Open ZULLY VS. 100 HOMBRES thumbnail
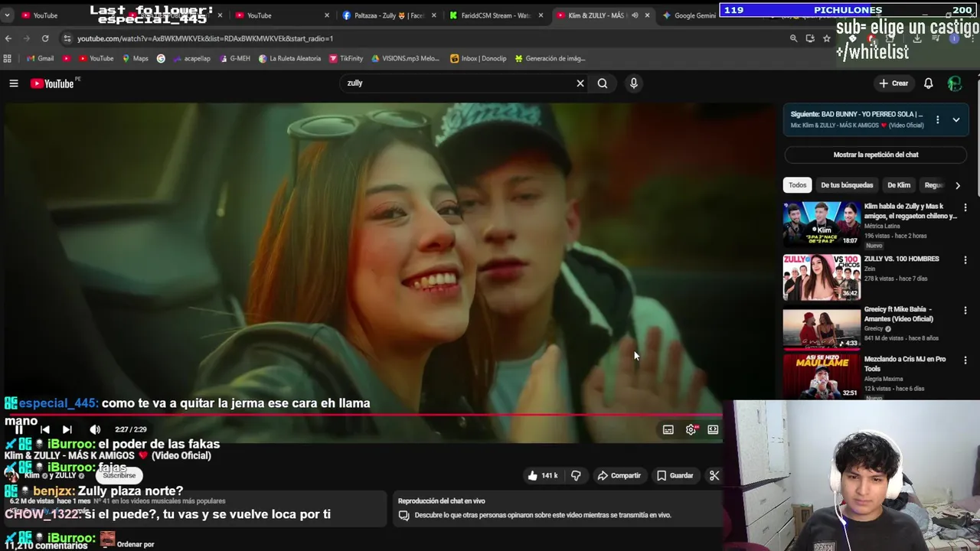The height and width of the screenshot is (551, 980). (x=822, y=277)
